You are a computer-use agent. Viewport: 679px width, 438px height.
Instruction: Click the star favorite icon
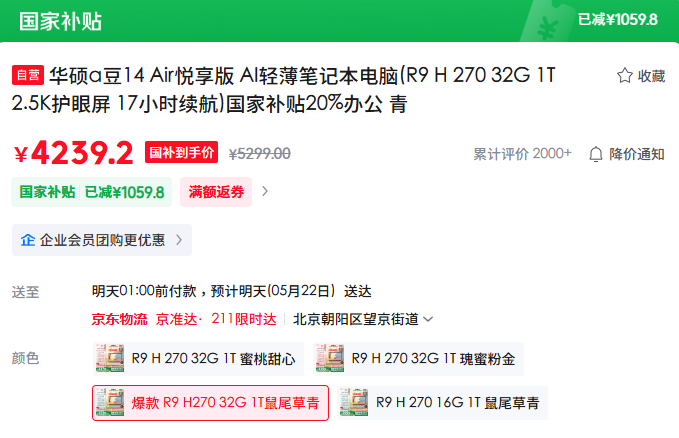coord(624,75)
